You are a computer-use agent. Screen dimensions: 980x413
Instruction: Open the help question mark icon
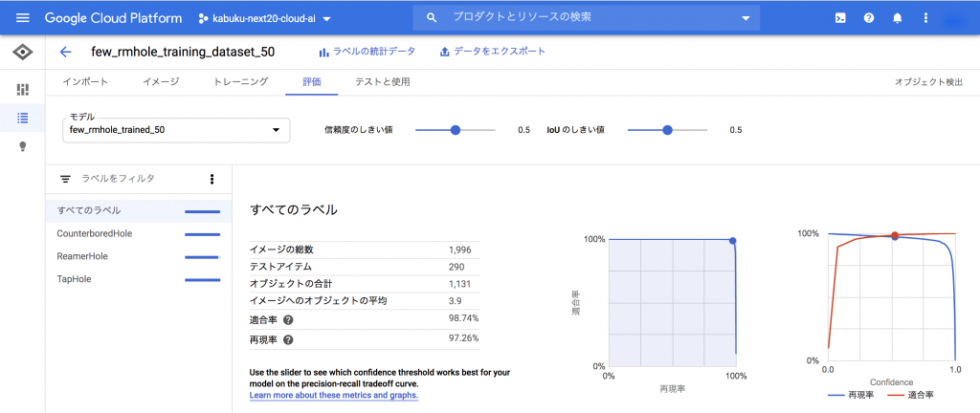(868, 18)
